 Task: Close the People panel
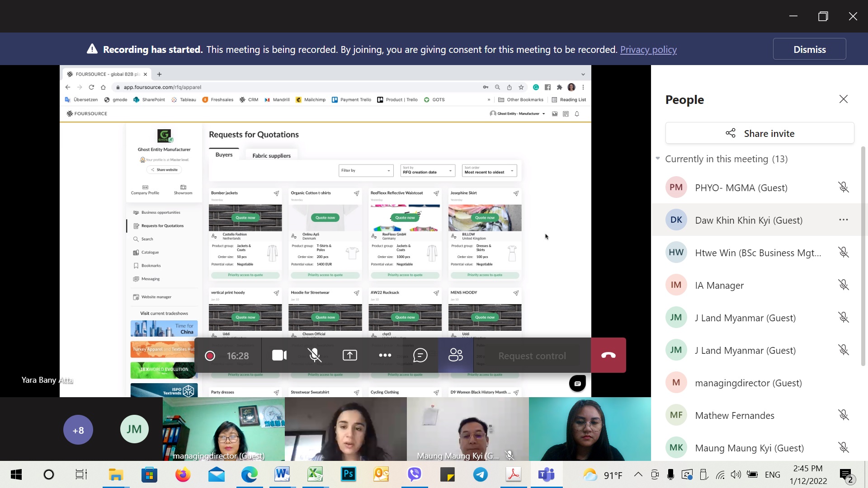pyautogui.click(x=844, y=99)
